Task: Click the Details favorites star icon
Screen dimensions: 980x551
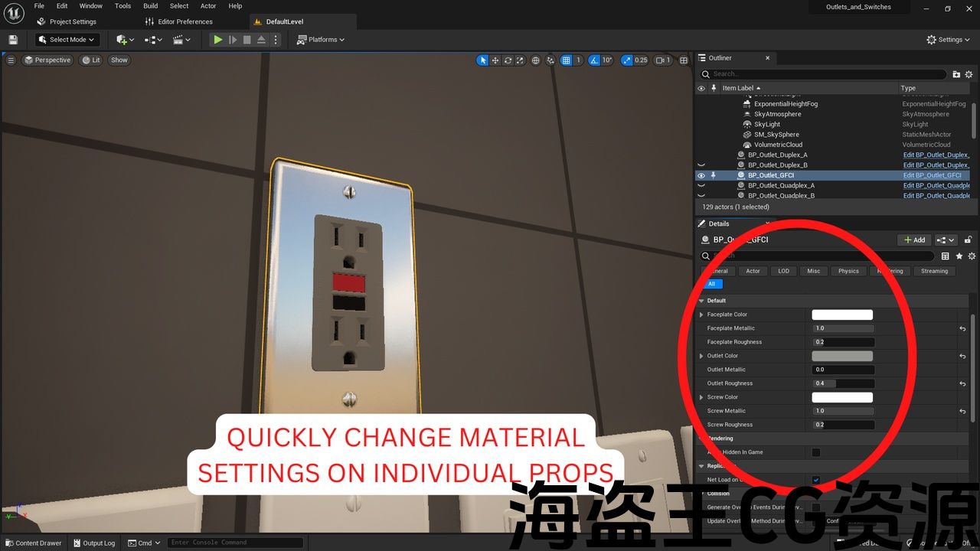Action: pos(959,256)
